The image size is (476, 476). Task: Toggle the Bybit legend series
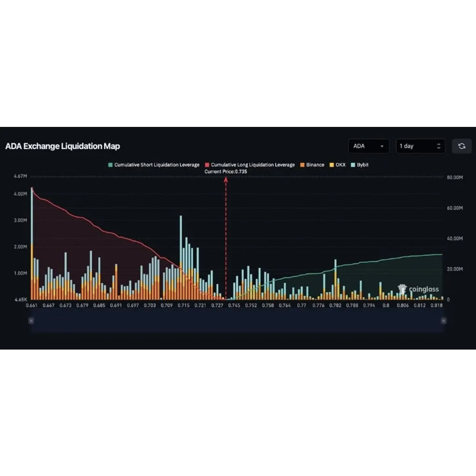(360, 165)
